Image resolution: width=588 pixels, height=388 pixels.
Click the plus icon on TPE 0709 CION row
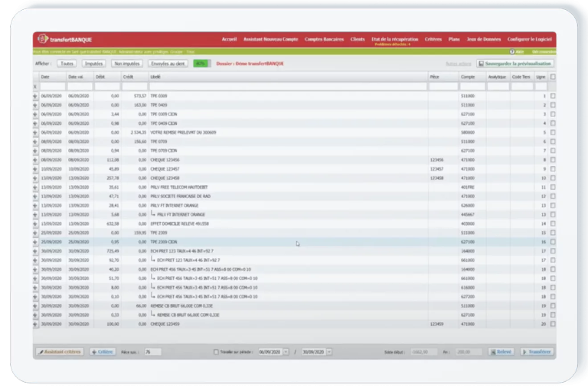click(35, 151)
